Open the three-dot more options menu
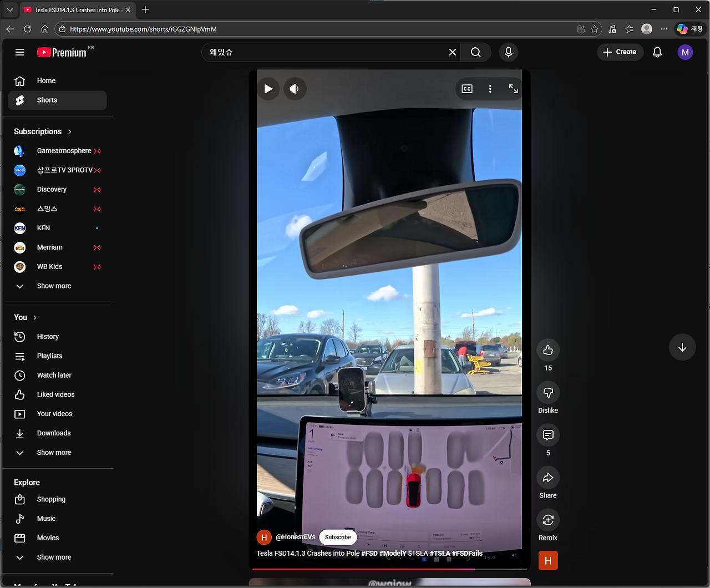 (490, 89)
